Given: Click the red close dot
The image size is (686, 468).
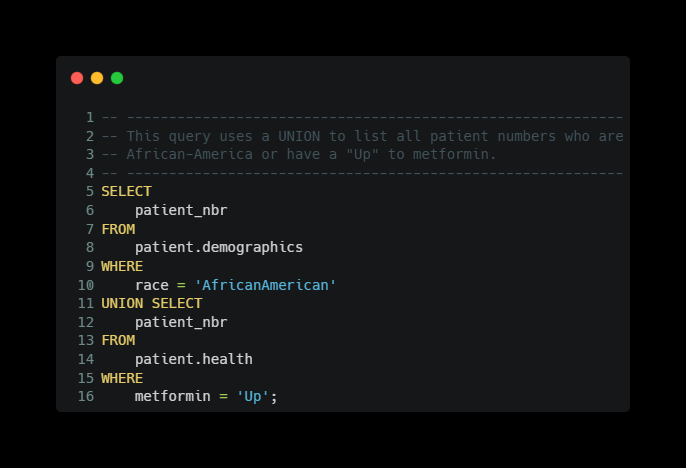Looking at the screenshot, I should point(77,78).
